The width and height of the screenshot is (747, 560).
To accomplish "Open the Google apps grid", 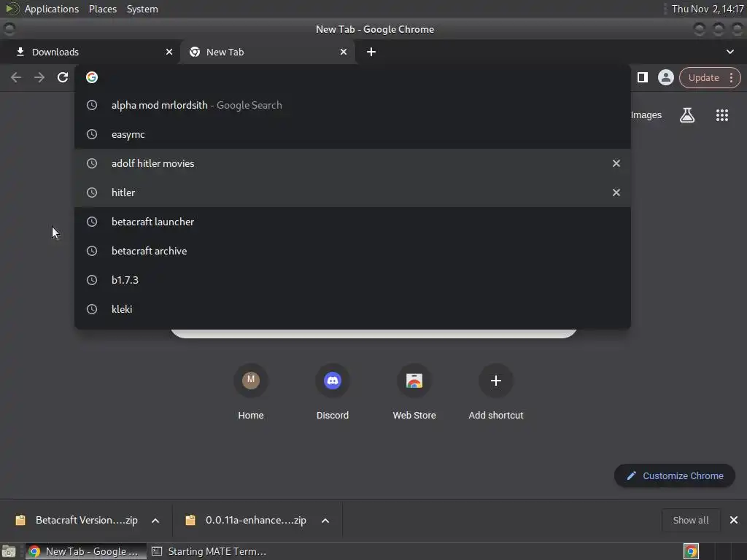I will (x=721, y=114).
